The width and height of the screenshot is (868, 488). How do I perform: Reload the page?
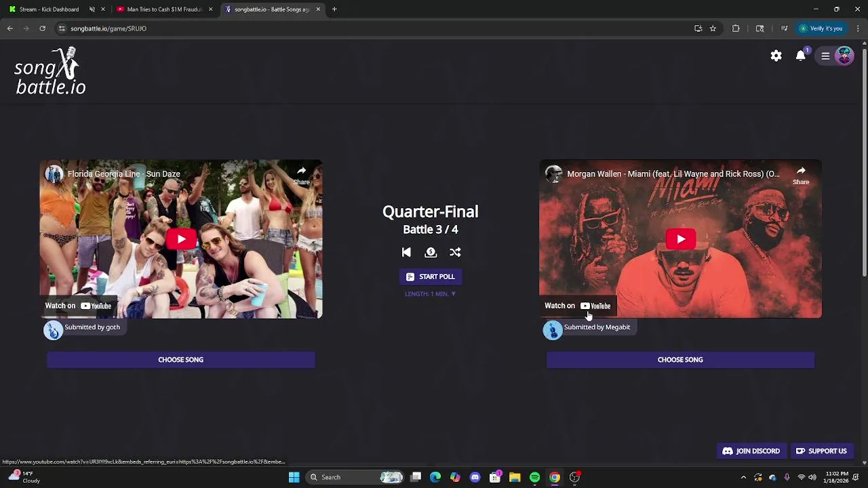[x=43, y=28]
